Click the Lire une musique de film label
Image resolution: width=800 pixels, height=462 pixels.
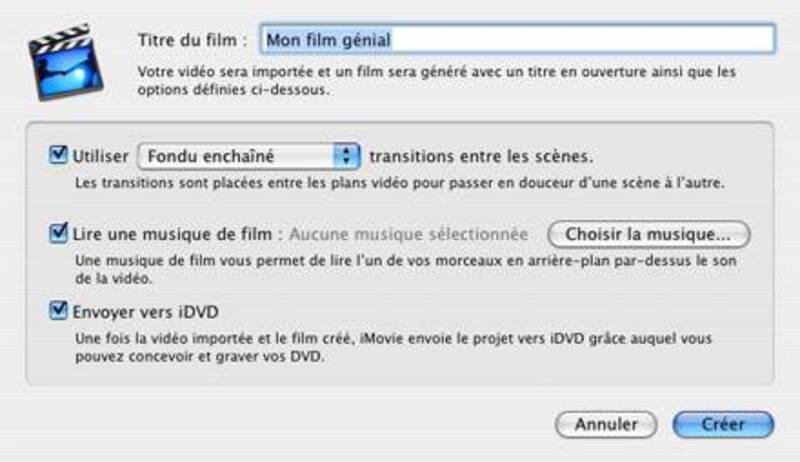click(x=172, y=234)
